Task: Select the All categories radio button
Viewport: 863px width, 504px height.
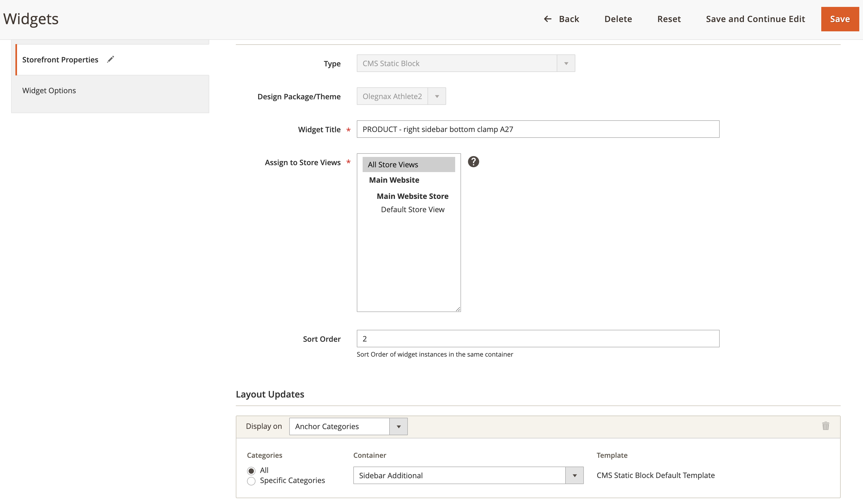Action: (x=251, y=471)
